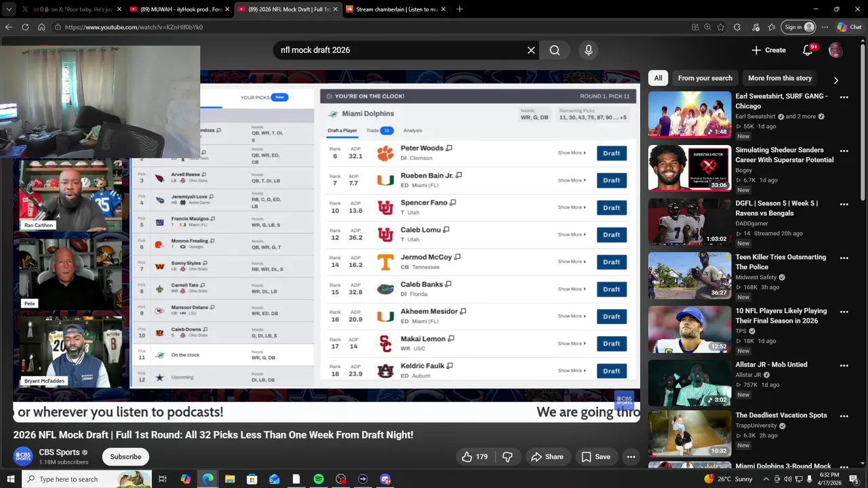The width and height of the screenshot is (868, 488).
Task: Open the browser tab list dropdown
Action: (9, 9)
